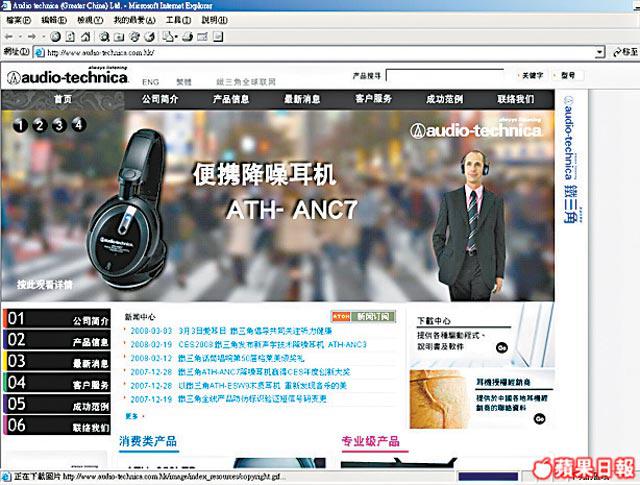The image size is (640, 485).
Task: Open the 工具(T) menu
Action: pyautogui.click(x=178, y=20)
